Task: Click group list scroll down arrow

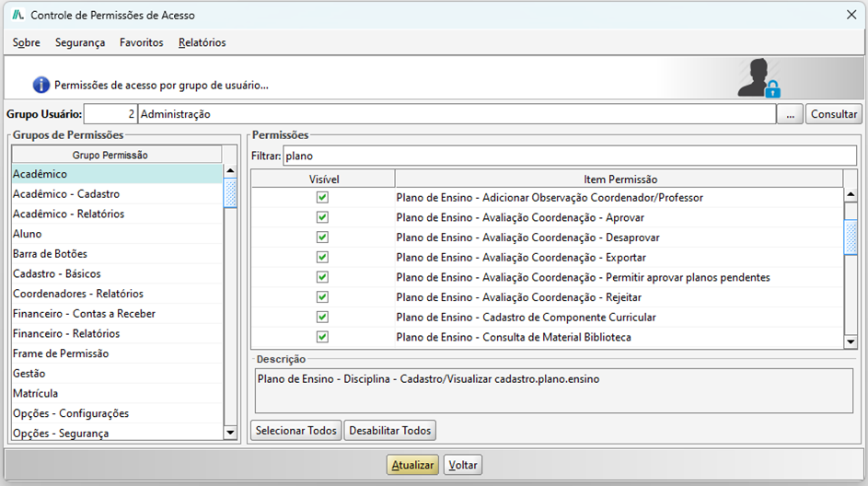Action: [x=230, y=433]
